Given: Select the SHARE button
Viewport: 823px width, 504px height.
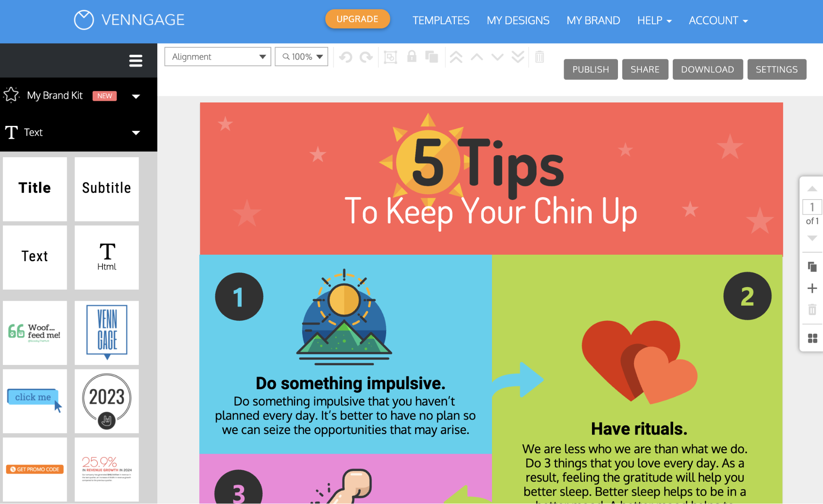Looking at the screenshot, I should pos(646,69).
